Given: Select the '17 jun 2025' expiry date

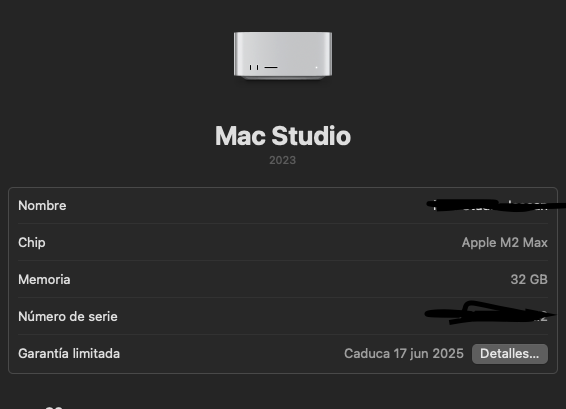Looking at the screenshot, I should tap(428, 354).
